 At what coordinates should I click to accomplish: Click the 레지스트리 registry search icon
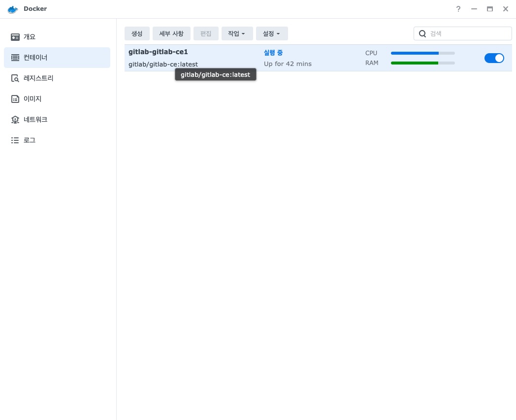tap(15, 78)
